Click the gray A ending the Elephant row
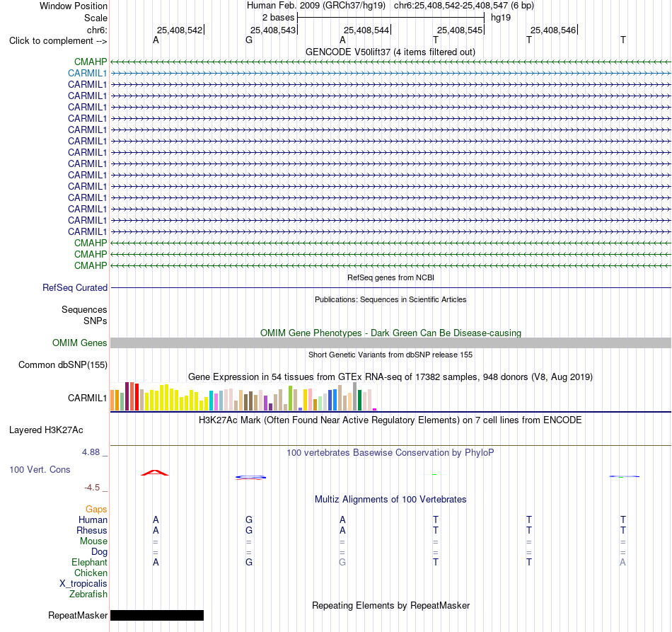Image resolution: width=672 pixels, height=632 pixels. click(x=622, y=562)
